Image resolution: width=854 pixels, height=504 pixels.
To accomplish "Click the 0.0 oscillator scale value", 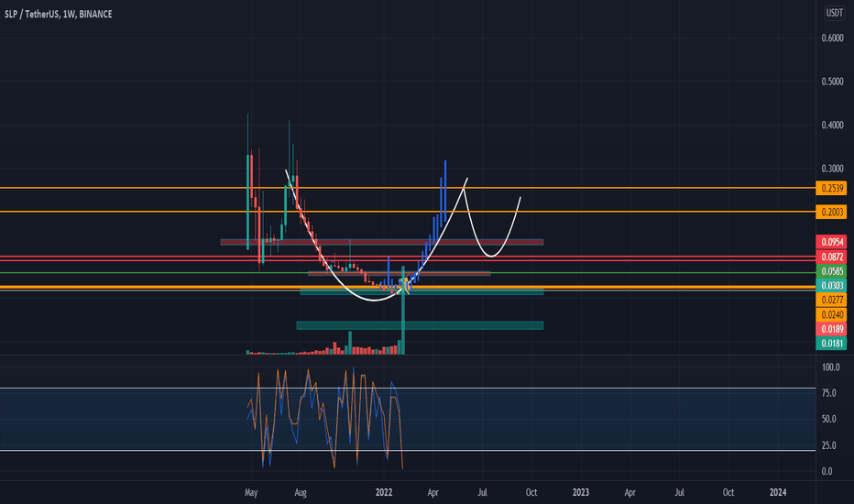I will (827, 471).
